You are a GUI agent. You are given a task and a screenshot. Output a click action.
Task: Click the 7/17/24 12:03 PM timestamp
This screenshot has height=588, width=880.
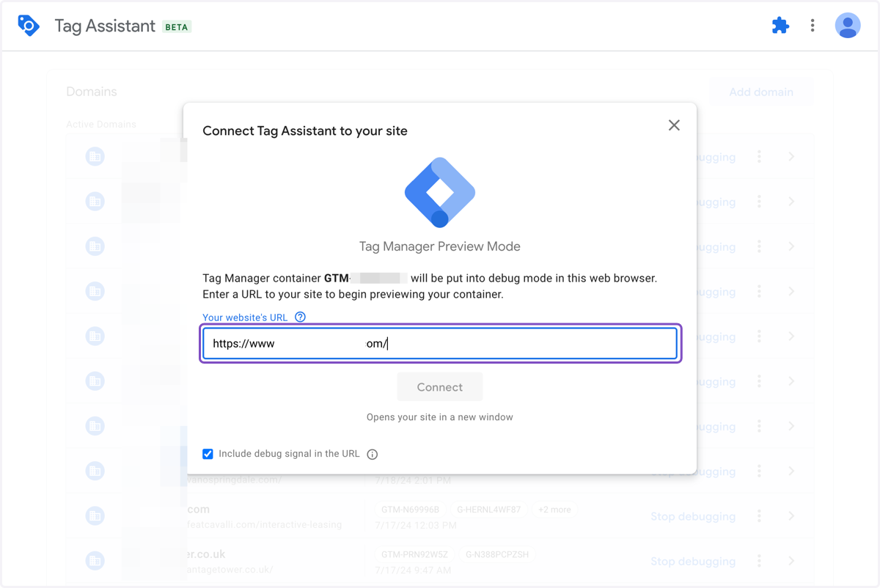[x=416, y=526]
